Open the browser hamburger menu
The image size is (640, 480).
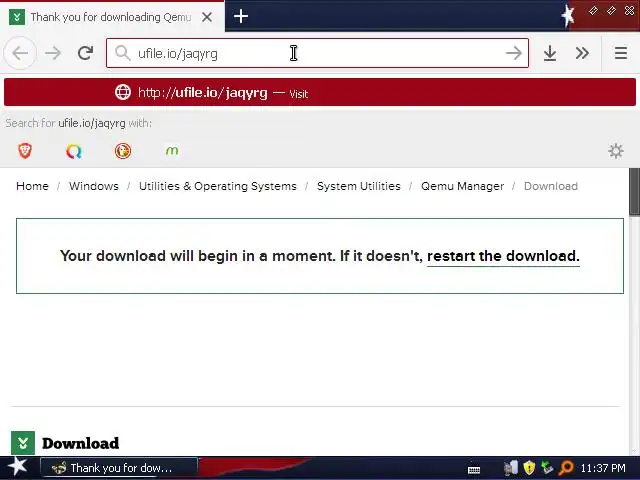point(621,53)
